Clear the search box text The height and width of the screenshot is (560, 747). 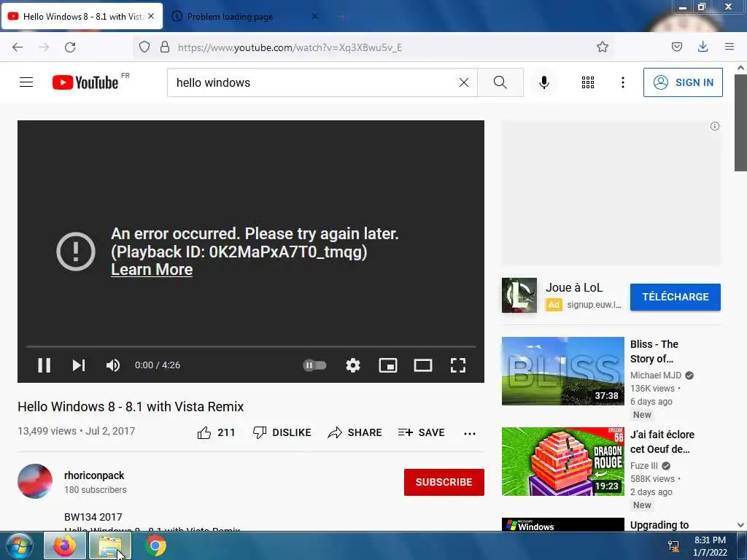pyautogui.click(x=463, y=82)
